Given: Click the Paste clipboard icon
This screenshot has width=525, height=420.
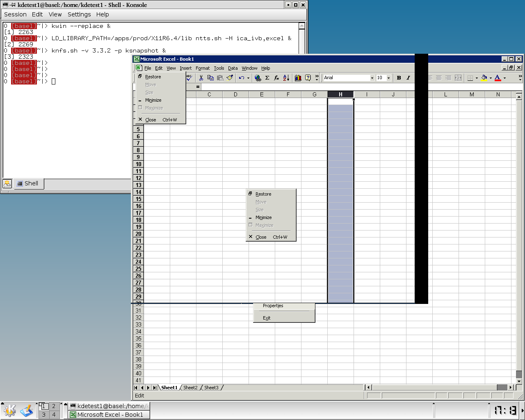Looking at the screenshot, I should [220, 78].
